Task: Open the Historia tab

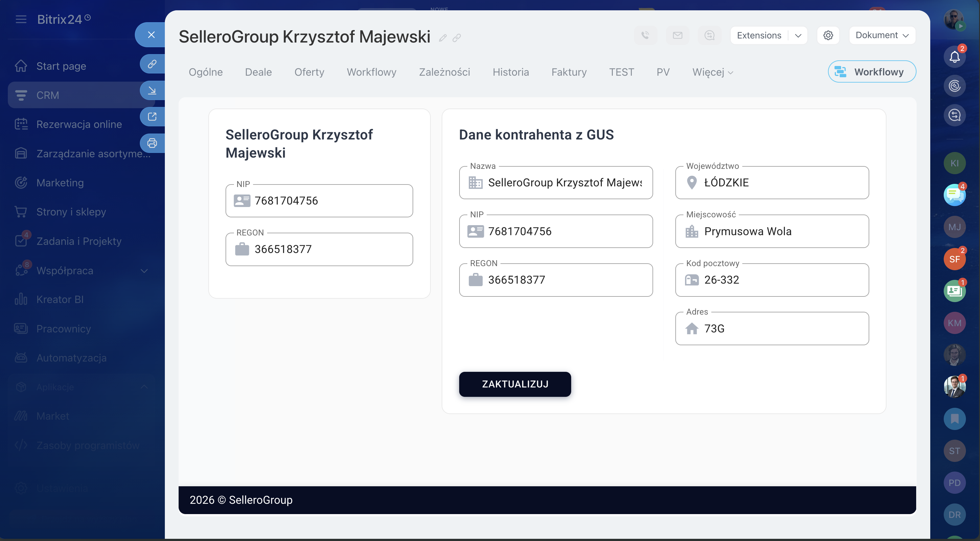Action: 510,72
